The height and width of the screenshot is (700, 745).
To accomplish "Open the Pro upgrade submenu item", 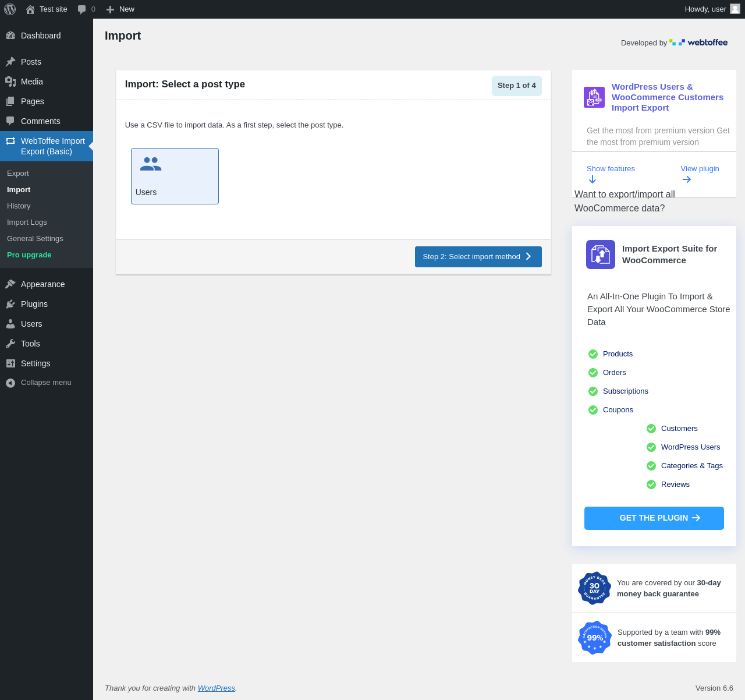I will click(x=29, y=255).
